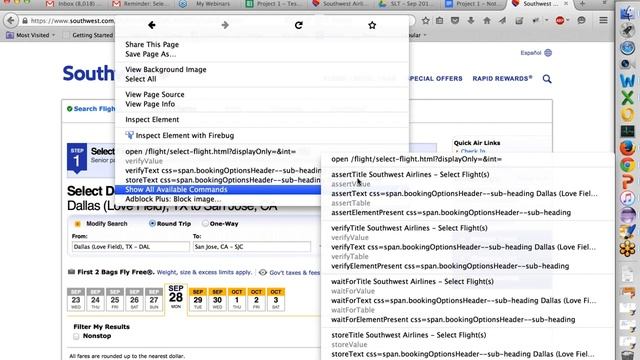Click View Page Info

[150, 104]
